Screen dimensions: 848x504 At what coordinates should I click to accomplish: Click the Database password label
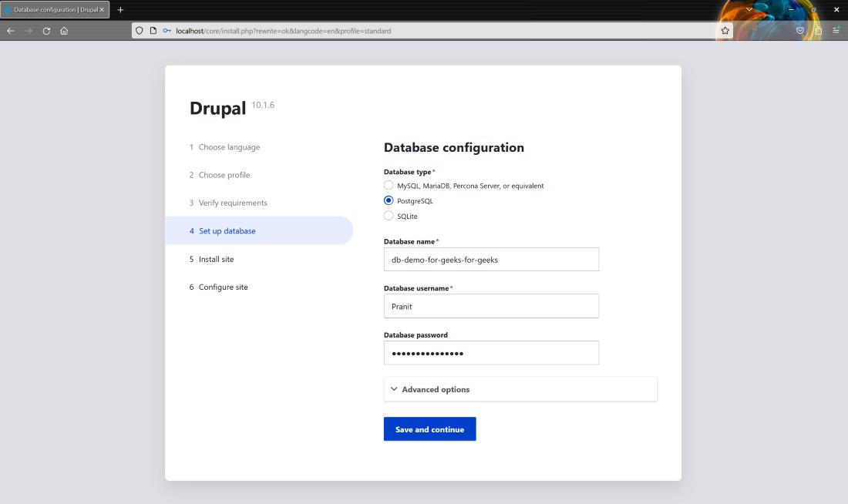click(416, 335)
